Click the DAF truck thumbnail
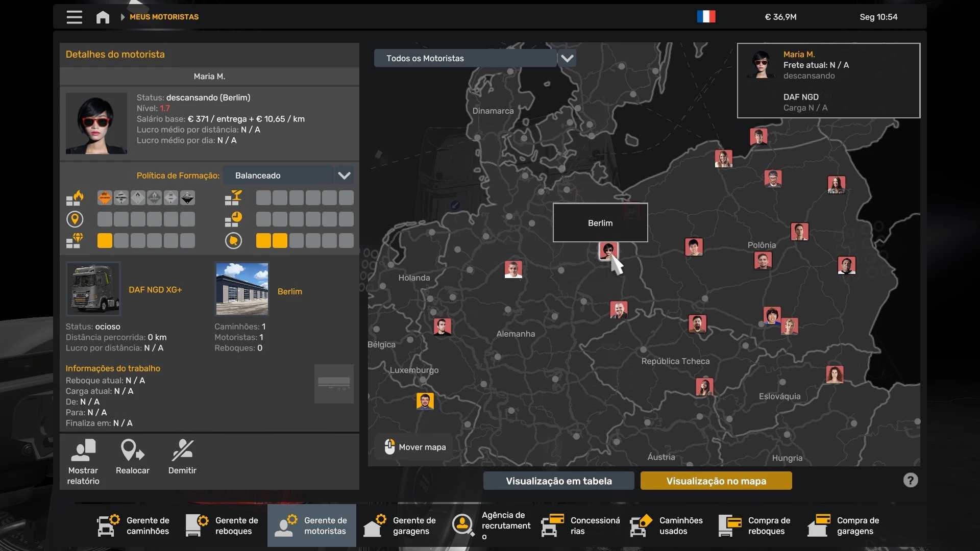The image size is (980, 551). pyautogui.click(x=93, y=289)
